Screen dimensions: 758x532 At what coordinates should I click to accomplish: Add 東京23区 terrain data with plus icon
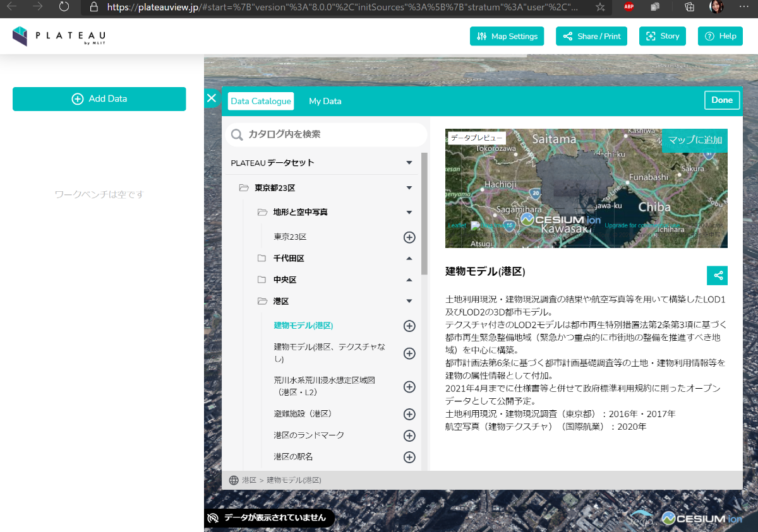click(409, 237)
